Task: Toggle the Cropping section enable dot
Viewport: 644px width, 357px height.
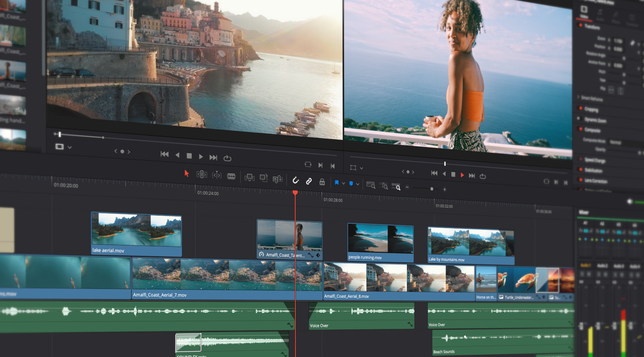Action: (x=580, y=108)
